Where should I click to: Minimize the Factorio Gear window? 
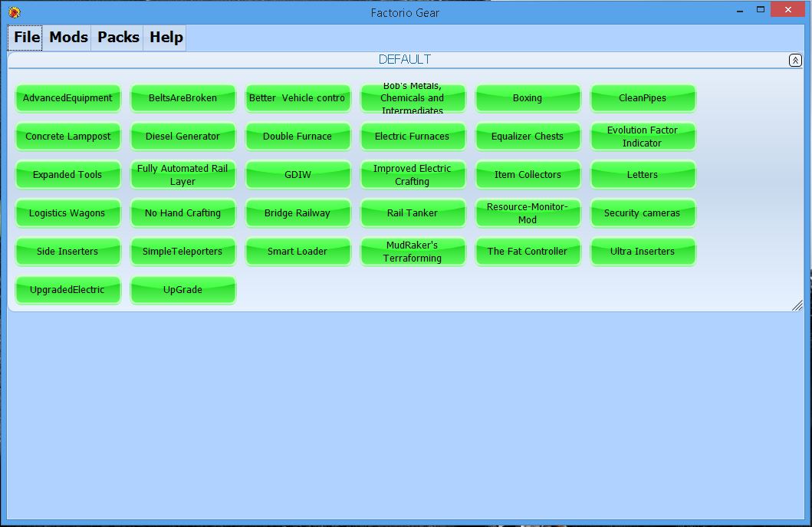740,11
